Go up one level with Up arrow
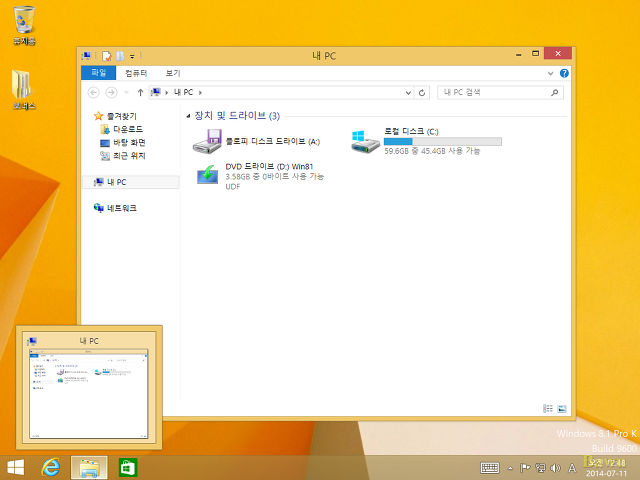 [140, 93]
